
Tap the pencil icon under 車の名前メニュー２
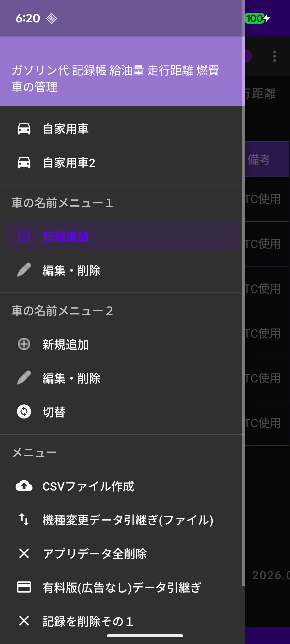pyautogui.click(x=24, y=378)
